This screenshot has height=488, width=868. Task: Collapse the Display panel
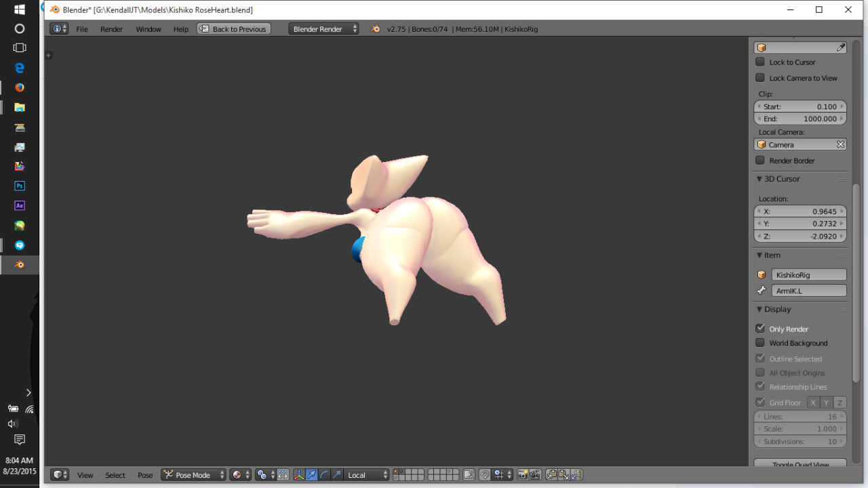[x=759, y=309]
